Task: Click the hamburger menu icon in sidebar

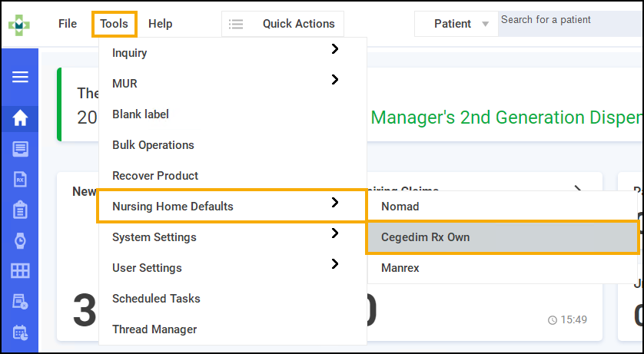Action: pyautogui.click(x=20, y=77)
